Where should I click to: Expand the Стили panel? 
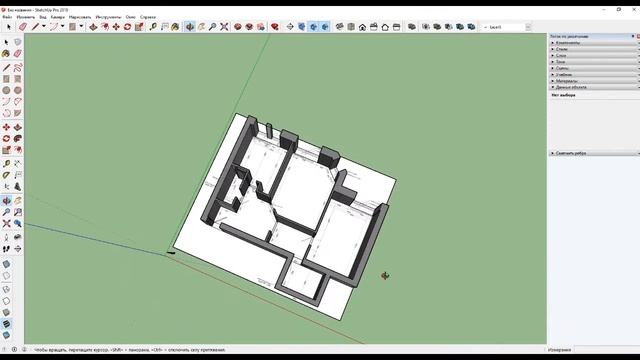594,49
